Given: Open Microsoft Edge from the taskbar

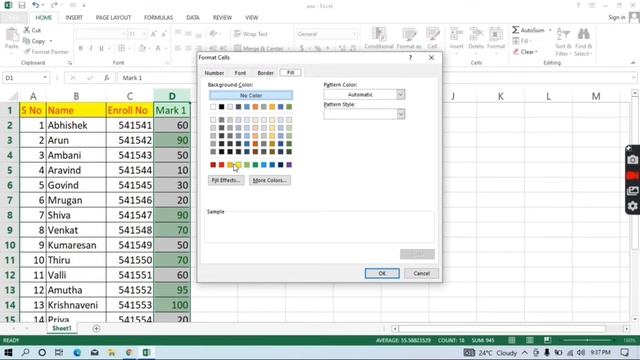Looking at the screenshot, I should 77,352.
